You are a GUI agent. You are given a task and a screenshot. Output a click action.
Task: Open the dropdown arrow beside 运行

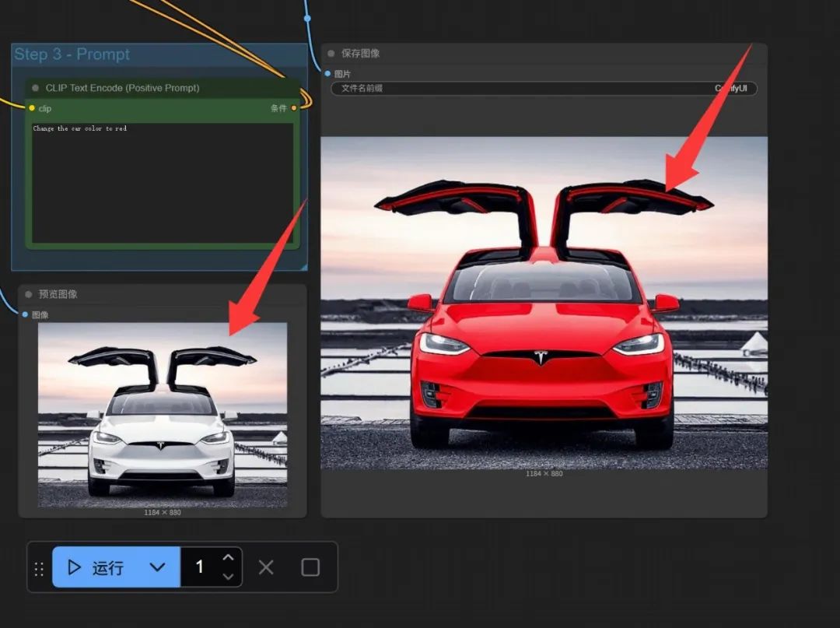(157, 567)
